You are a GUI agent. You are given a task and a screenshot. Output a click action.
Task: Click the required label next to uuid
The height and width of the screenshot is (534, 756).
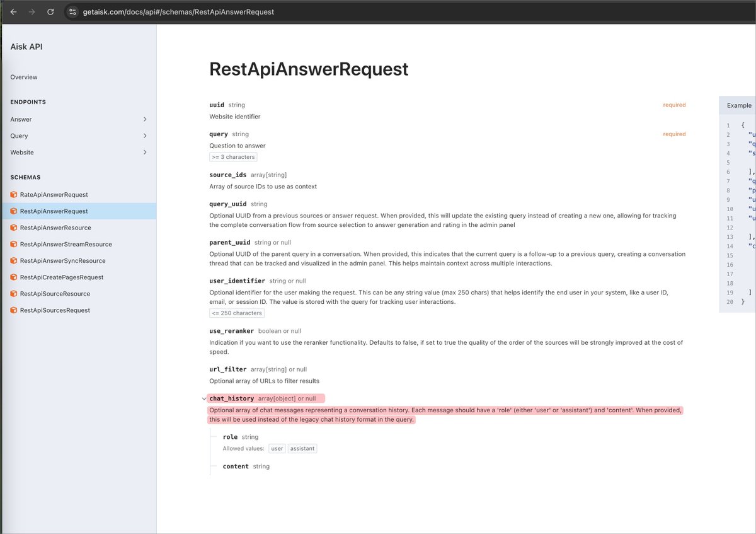[674, 105]
